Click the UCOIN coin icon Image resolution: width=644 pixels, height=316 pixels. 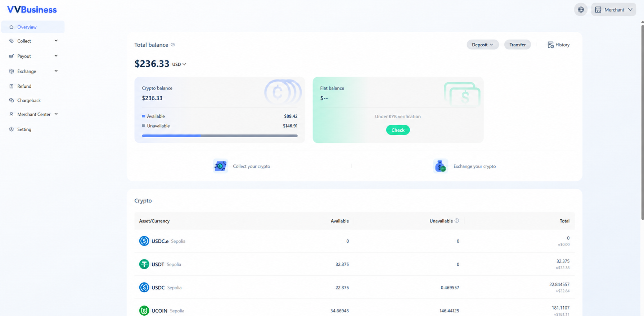point(144,311)
